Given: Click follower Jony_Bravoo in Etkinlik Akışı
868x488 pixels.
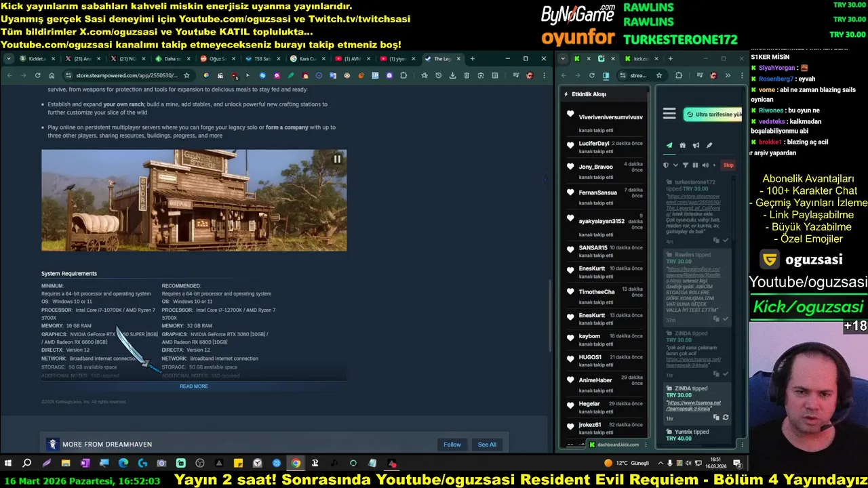Looking at the screenshot, I should [595, 167].
